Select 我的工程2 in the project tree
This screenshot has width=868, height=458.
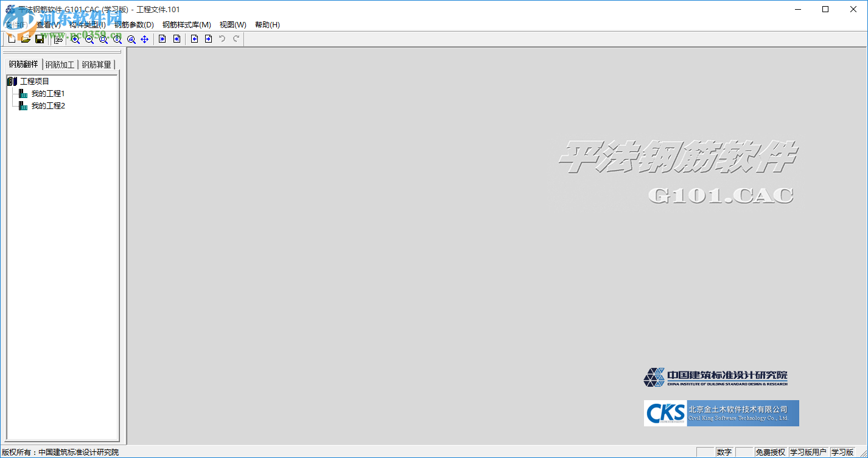tap(48, 106)
